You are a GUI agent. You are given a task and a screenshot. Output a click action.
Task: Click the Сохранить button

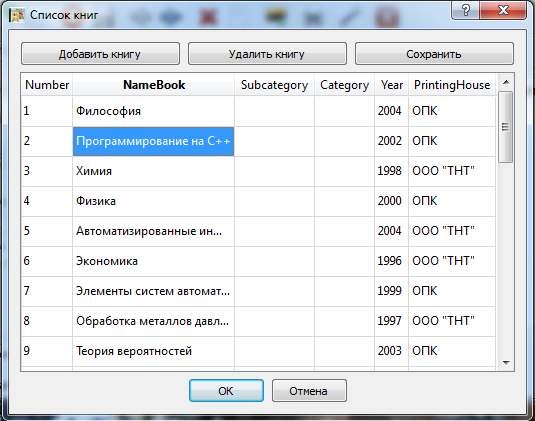pyautogui.click(x=434, y=54)
